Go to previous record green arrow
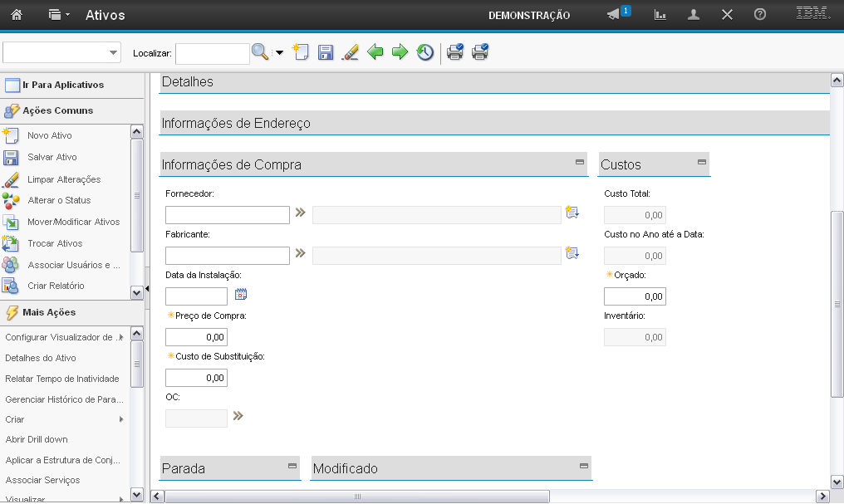844x504 pixels. (375, 52)
